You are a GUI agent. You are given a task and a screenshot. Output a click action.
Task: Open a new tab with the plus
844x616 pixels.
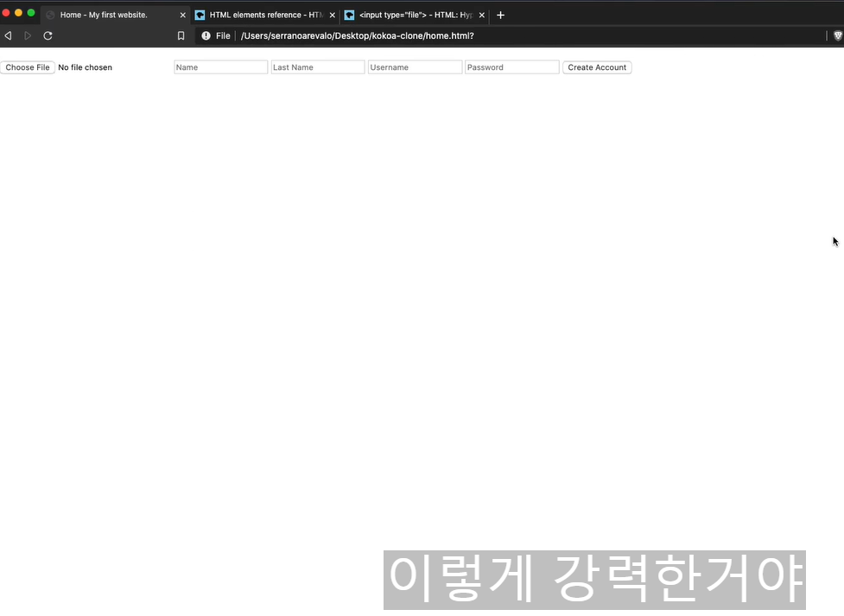pos(500,15)
